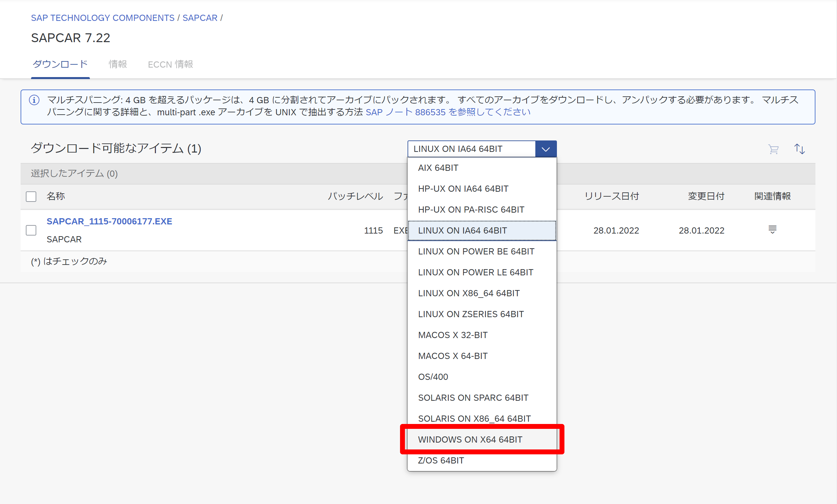This screenshot has width=837, height=504.
Task: Switch to the 情報 tab
Action: (x=118, y=64)
